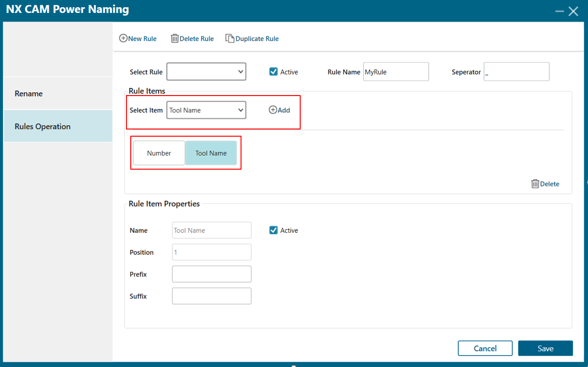Viewport: 588px width, 367px height.
Task: Click the Prefix input field
Action: tap(211, 274)
